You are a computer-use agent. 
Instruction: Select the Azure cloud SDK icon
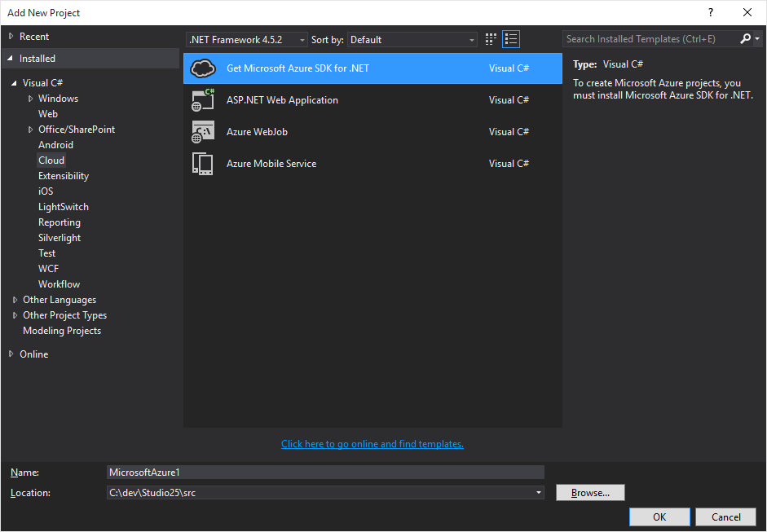point(202,68)
